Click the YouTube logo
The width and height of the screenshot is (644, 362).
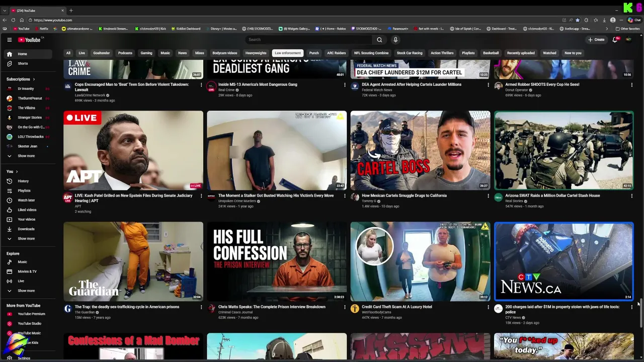tap(29, 40)
